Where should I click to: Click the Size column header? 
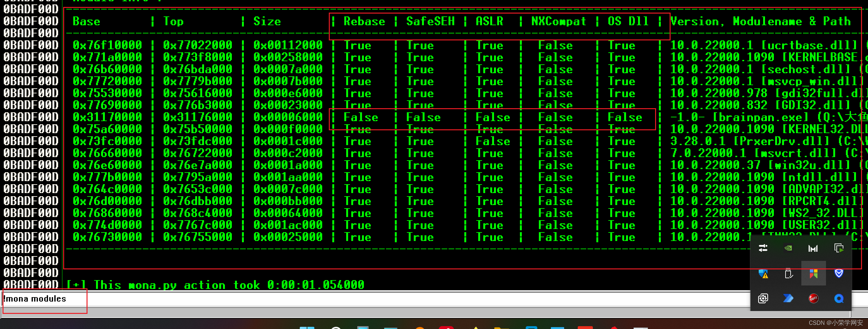pyautogui.click(x=267, y=21)
